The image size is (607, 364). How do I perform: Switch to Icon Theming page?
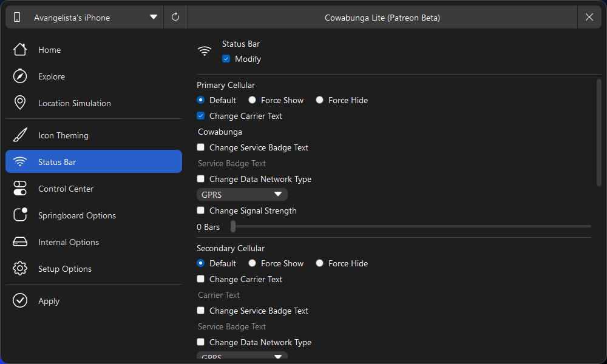pyautogui.click(x=93, y=135)
